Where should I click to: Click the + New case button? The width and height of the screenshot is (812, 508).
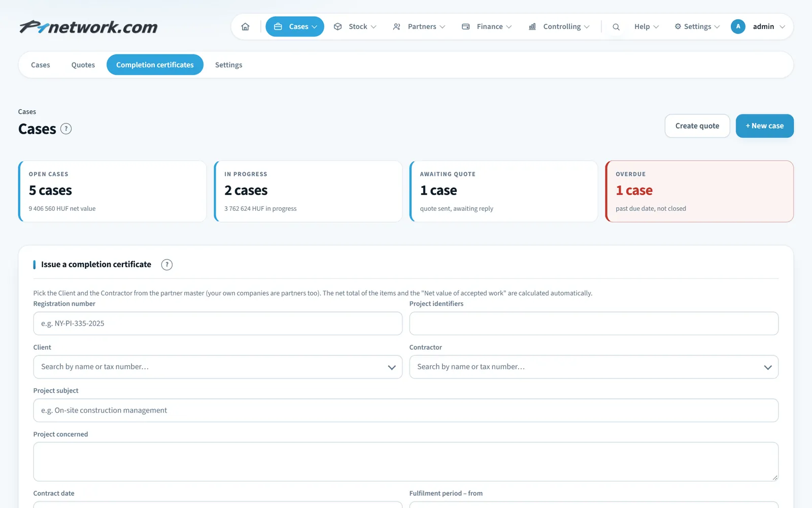click(x=764, y=126)
